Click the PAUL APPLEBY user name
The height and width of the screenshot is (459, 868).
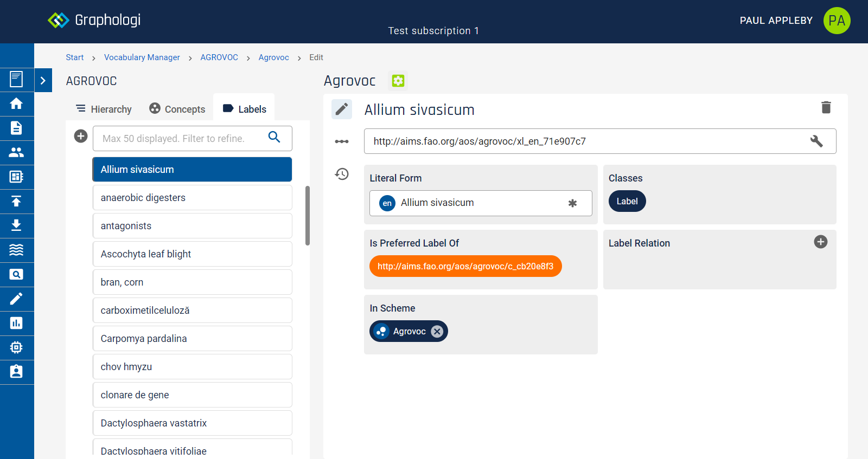pos(776,21)
